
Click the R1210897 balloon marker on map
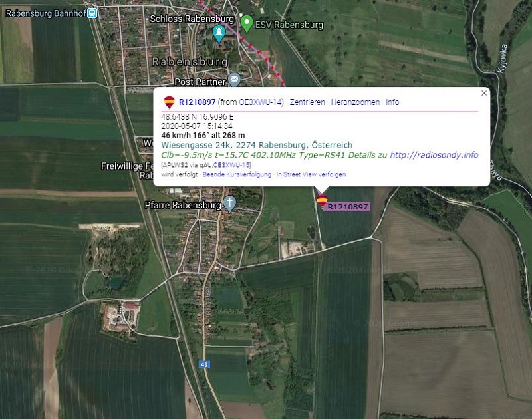click(322, 200)
